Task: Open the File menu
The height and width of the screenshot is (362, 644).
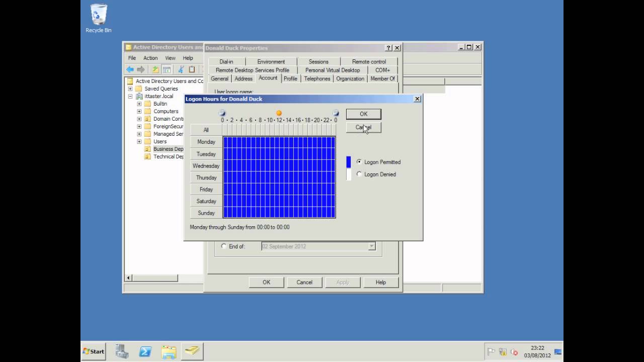Action: tap(132, 58)
